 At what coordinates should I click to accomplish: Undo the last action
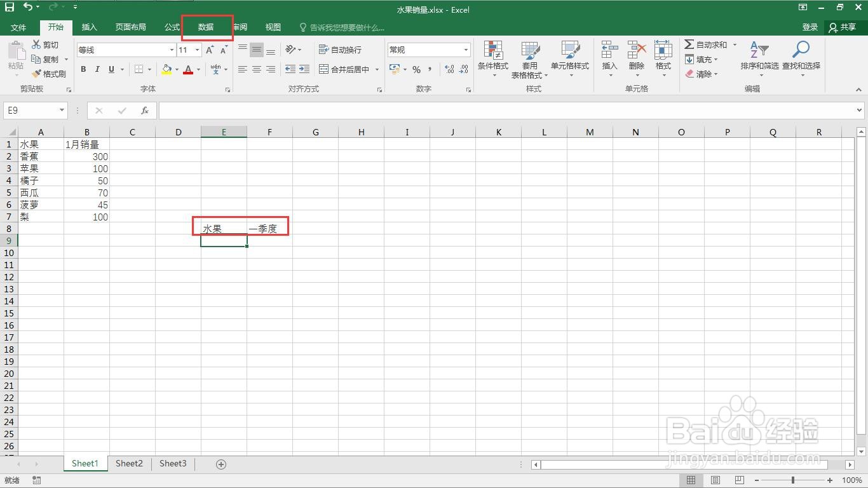pyautogui.click(x=27, y=7)
